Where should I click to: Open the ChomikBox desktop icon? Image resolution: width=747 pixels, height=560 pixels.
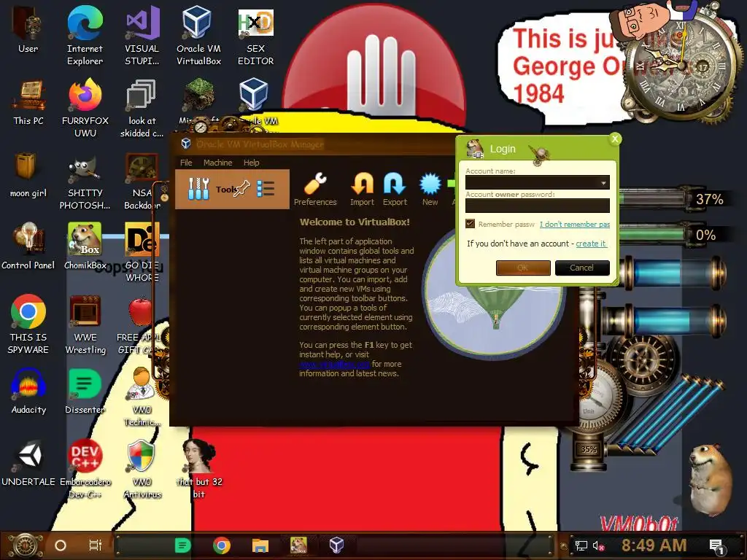click(x=85, y=246)
